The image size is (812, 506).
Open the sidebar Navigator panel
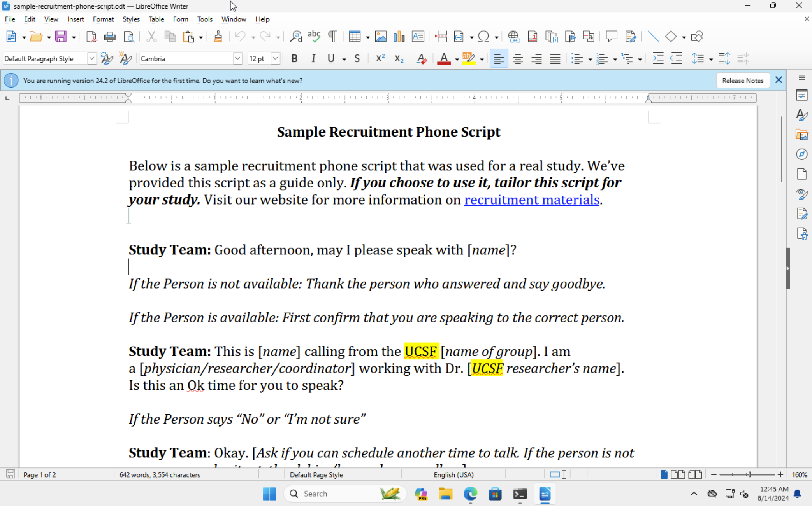801,154
